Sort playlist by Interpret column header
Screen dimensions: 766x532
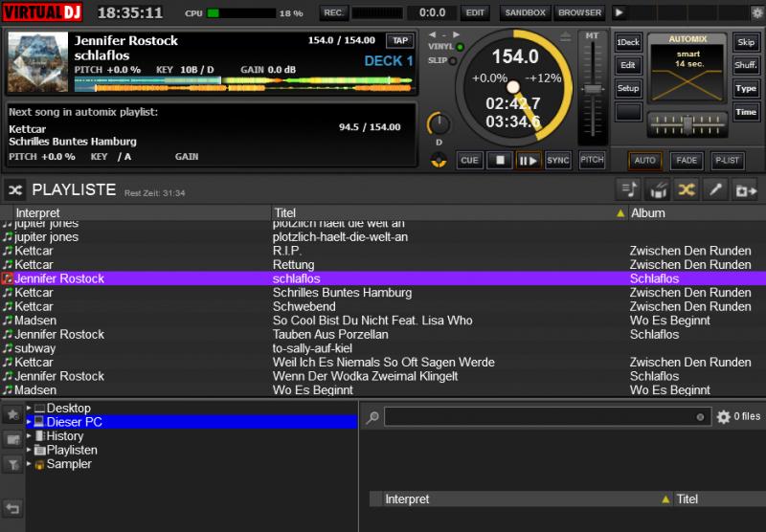pos(142,212)
